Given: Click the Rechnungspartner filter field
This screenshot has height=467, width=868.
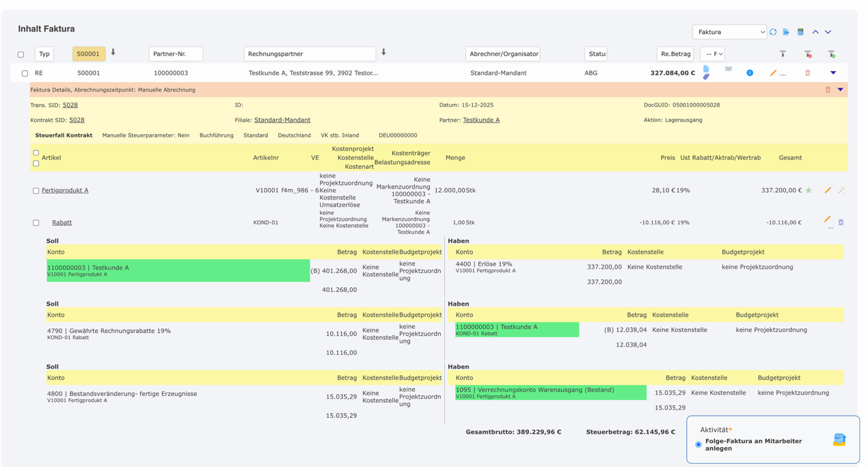Looking at the screenshot, I should click(310, 53).
